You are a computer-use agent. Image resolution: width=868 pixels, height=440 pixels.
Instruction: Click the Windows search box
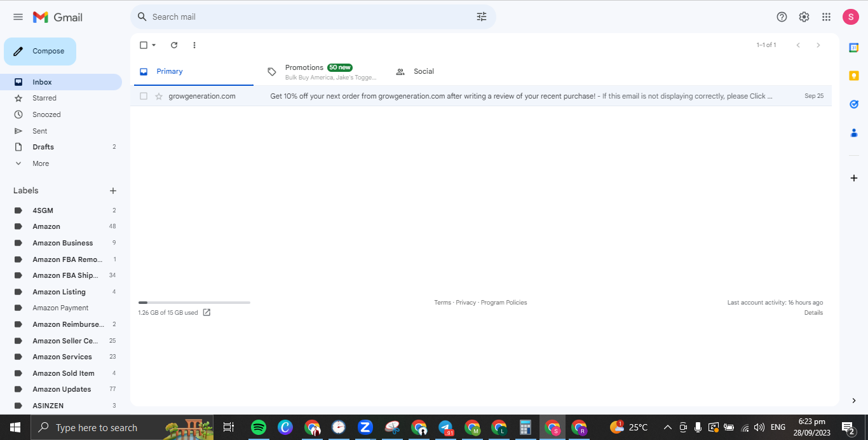[121, 427]
